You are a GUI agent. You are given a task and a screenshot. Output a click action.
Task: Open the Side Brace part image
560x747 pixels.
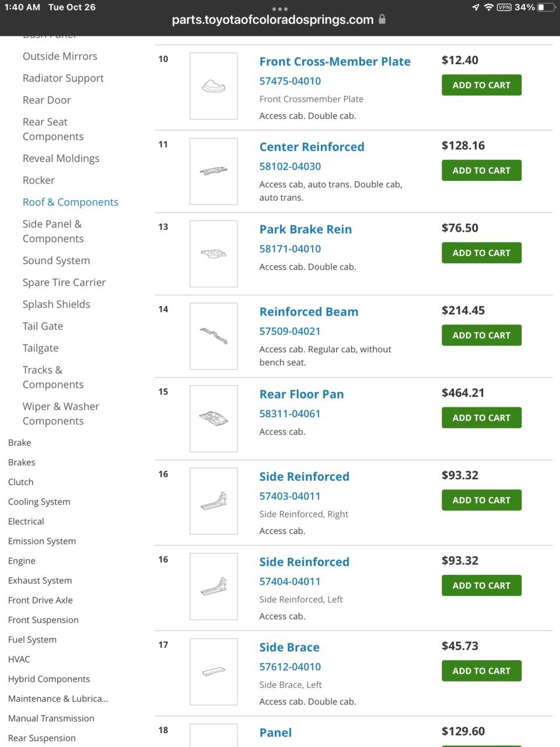click(213, 672)
